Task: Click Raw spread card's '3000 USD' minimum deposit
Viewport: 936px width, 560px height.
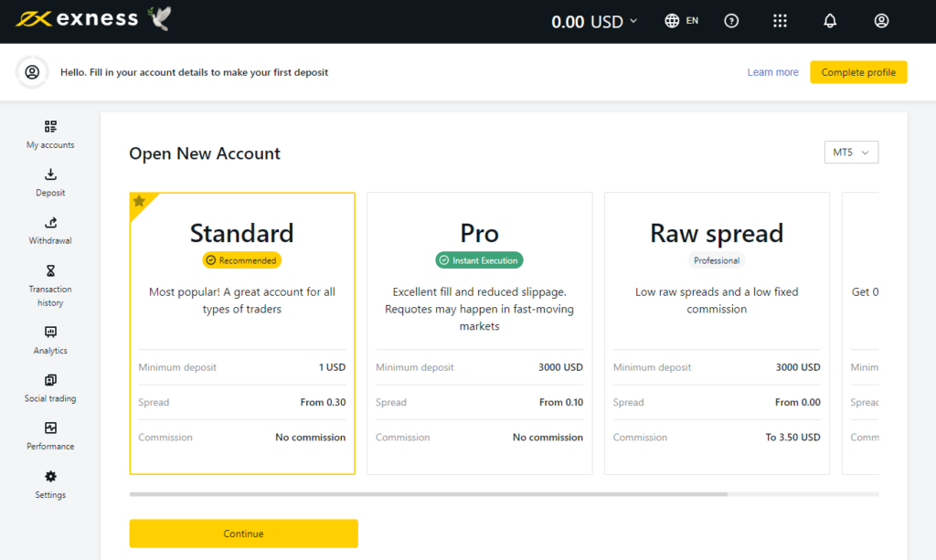Action: (797, 367)
